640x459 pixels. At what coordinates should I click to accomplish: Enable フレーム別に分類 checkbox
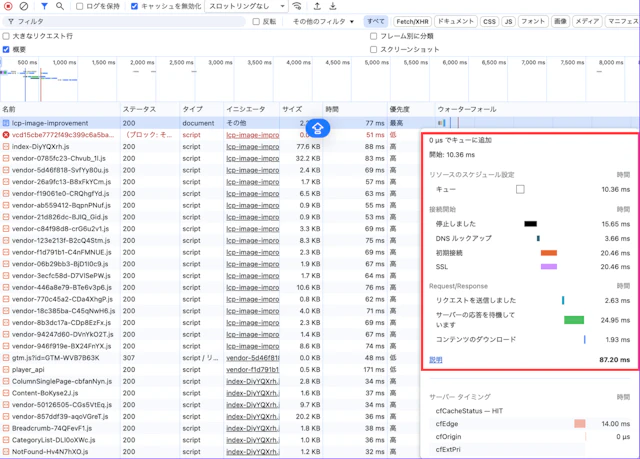tap(373, 36)
